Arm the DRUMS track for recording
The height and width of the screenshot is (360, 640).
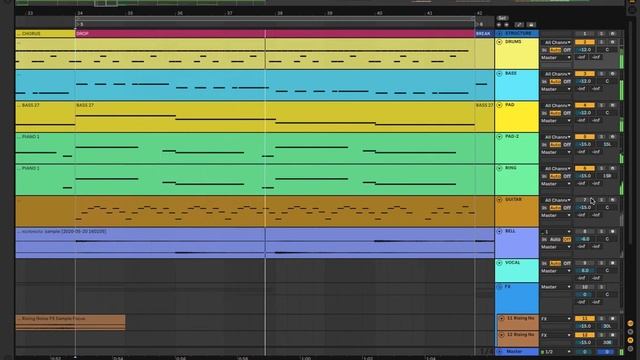pyautogui.click(x=612, y=42)
